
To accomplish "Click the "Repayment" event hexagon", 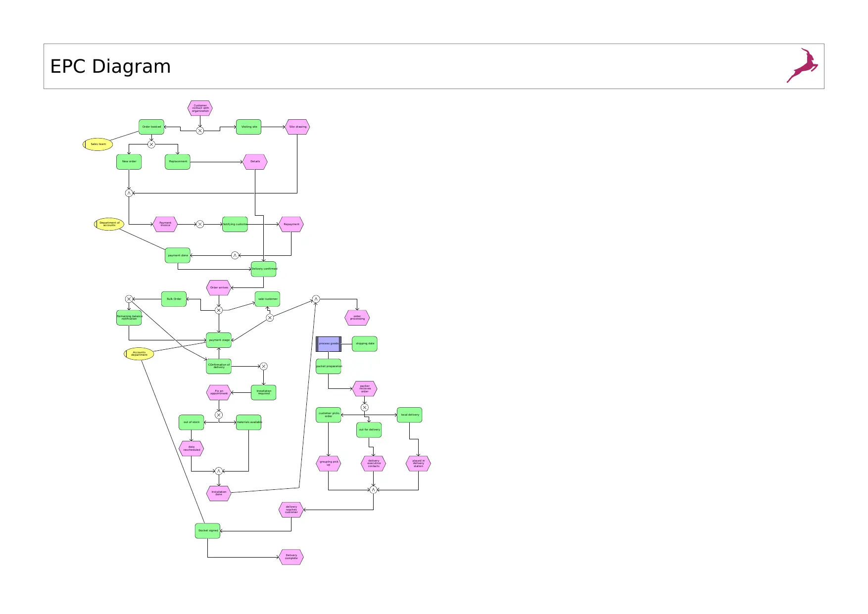I will (291, 224).
